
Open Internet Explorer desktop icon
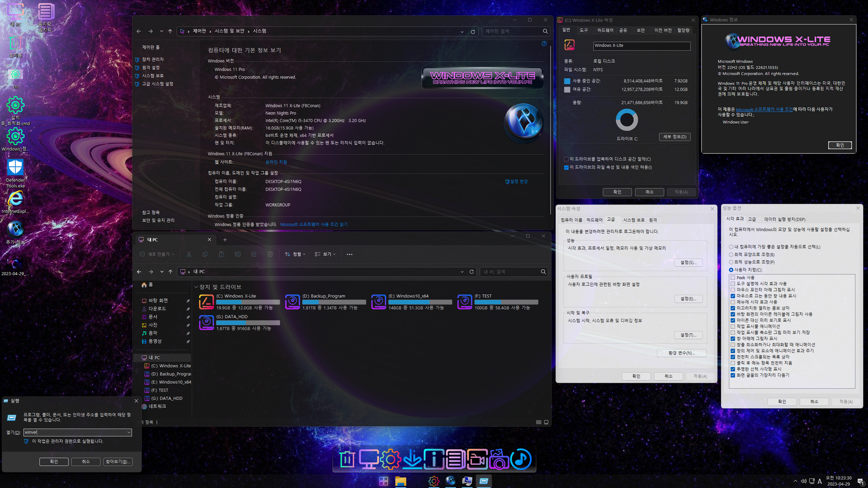[x=15, y=202]
